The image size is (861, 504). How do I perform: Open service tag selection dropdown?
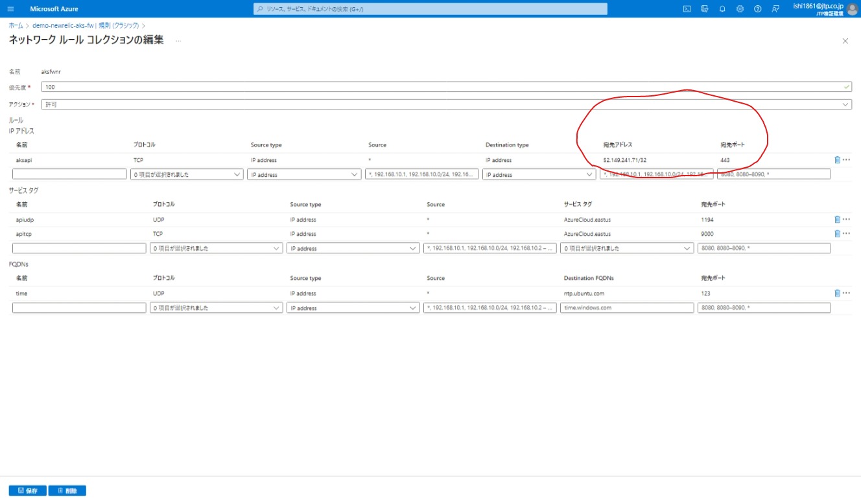point(627,248)
